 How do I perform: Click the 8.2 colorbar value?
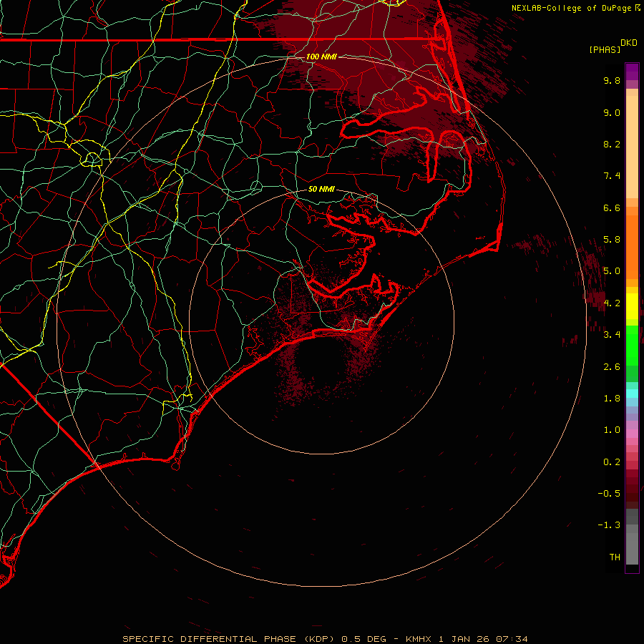(612, 144)
